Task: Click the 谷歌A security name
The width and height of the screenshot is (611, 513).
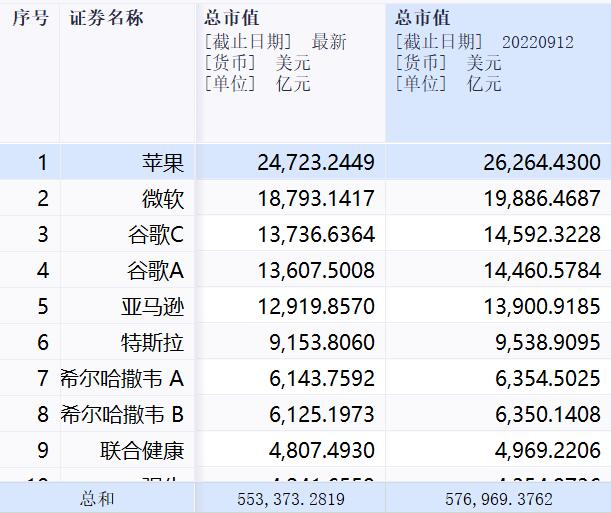Action: pyautogui.click(x=155, y=270)
